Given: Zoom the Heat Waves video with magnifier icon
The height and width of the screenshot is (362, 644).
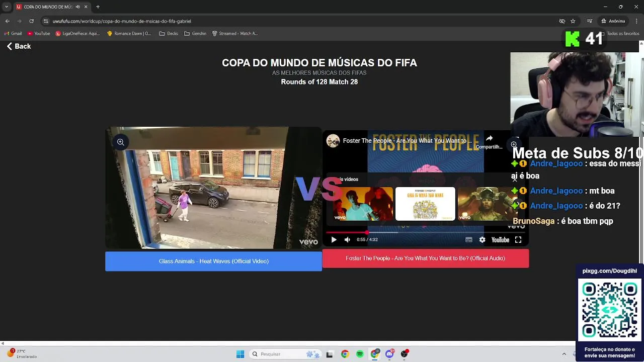Looking at the screenshot, I should 121,142.
